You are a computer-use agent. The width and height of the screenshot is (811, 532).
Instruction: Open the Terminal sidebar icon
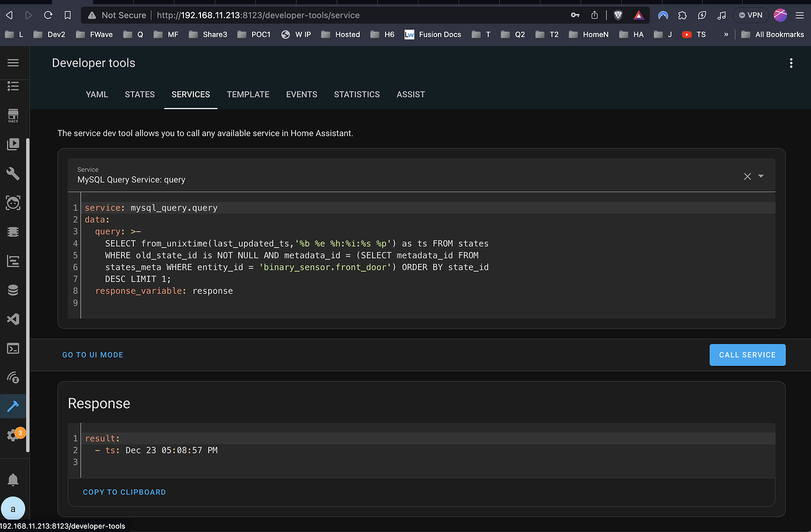coord(13,348)
